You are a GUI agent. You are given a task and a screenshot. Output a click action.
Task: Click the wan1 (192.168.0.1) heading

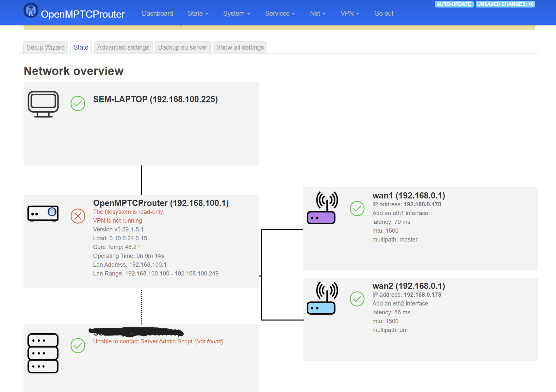(x=409, y=196)
